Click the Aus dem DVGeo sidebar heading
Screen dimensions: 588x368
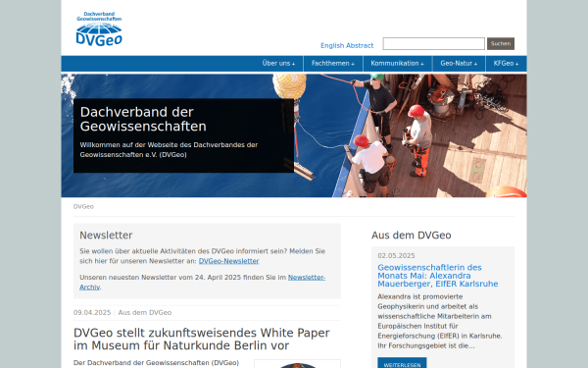pos(412,236)
